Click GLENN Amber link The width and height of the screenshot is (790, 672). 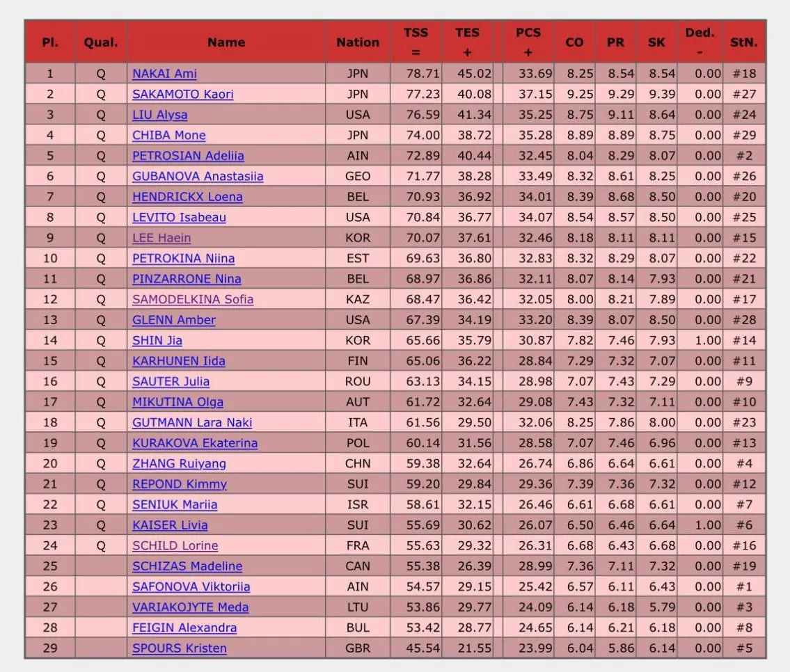pyautogui.click(x=174, y=320)
